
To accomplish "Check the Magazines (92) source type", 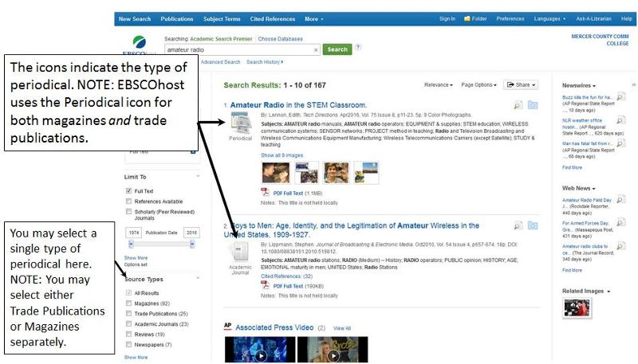I will click(128, 303).
